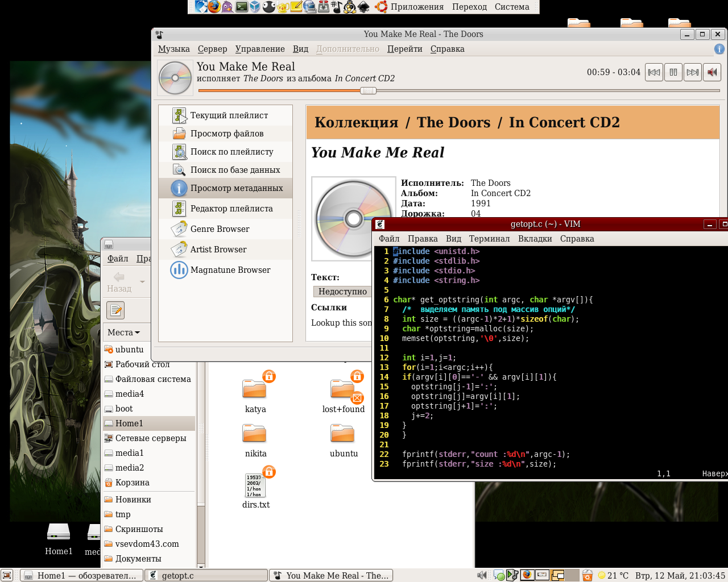This screenshot has height=582, width=728.
Task: Pause playback in the music player
Action: (x=673, y=72)
